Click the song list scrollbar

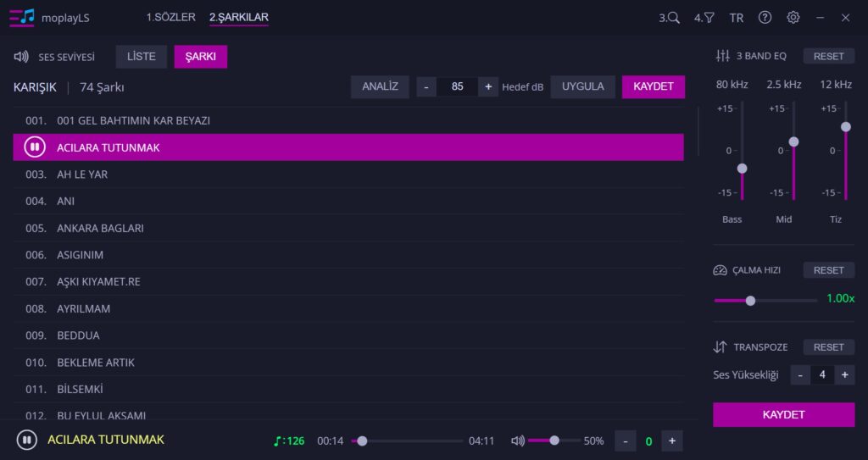pyautogui.click(x=698, y=132)
